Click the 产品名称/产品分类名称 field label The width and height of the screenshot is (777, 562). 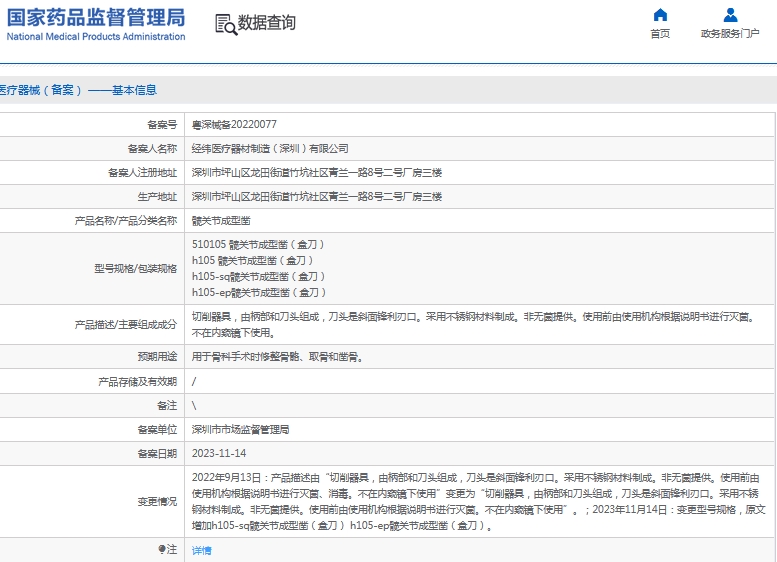125,221
